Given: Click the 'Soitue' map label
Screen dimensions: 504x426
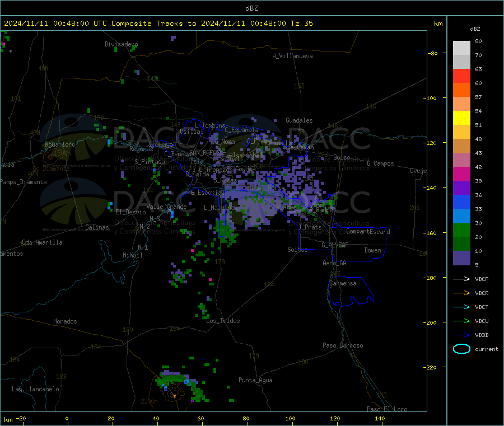Looking at the screenshot, I should [x=298, y=250].
